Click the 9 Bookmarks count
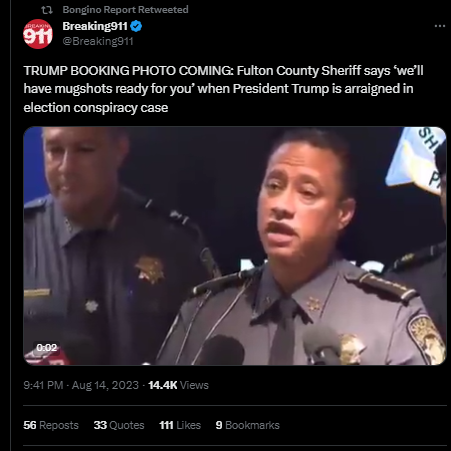451x451 pixels. [248, 425]
